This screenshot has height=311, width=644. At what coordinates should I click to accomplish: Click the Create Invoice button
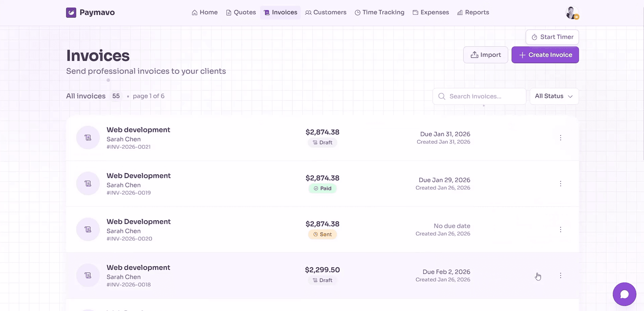[x=545, y=55]
